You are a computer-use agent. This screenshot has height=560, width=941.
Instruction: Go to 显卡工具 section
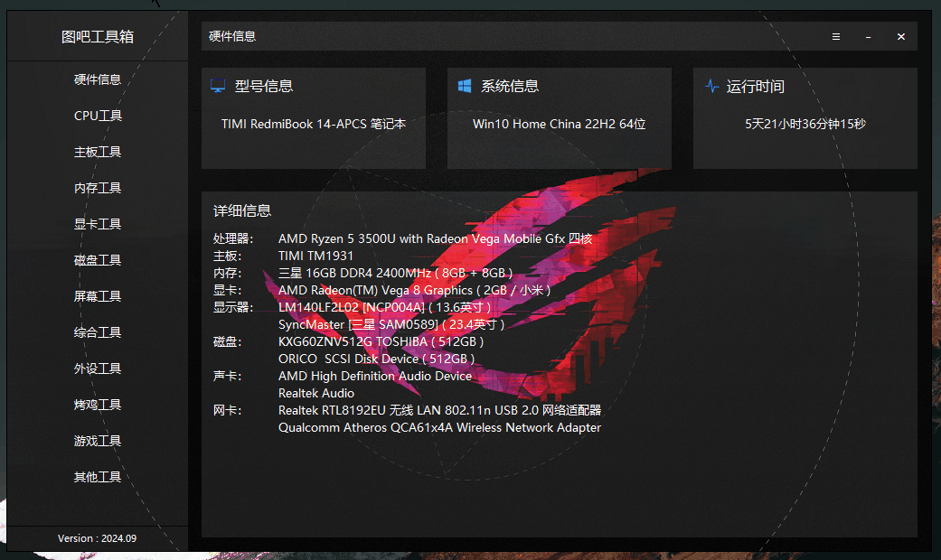pos(98,224)
